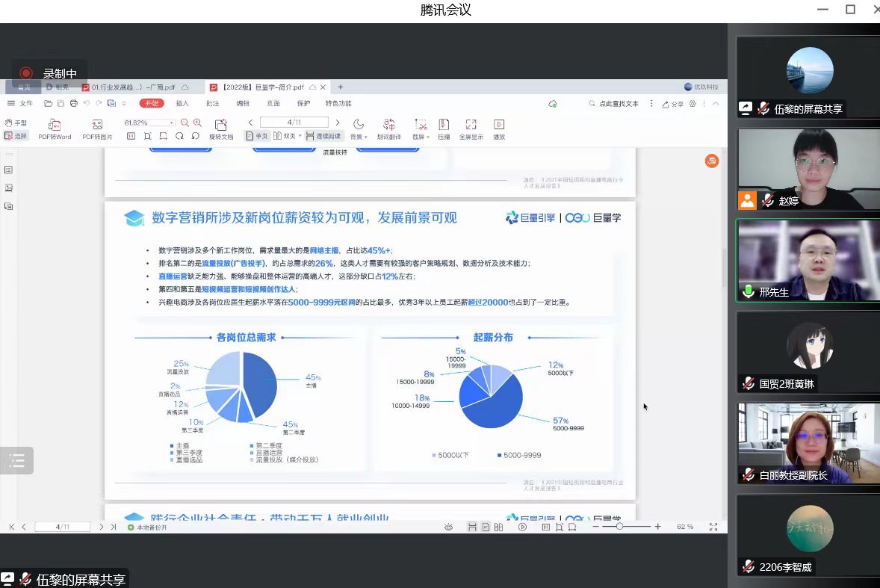Expand the 截屏 screenshot dropdown
This screenshot has width=880, height=588.
pos(428,137)
